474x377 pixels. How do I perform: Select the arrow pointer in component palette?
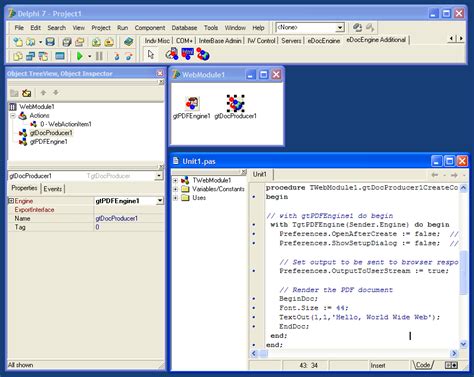[151, 54]
